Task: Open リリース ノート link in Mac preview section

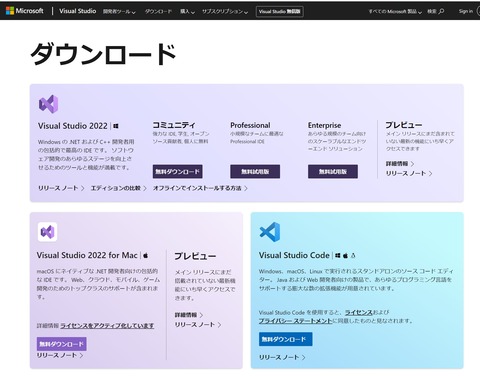Action: pyautogui.click(x=198, y=324)
